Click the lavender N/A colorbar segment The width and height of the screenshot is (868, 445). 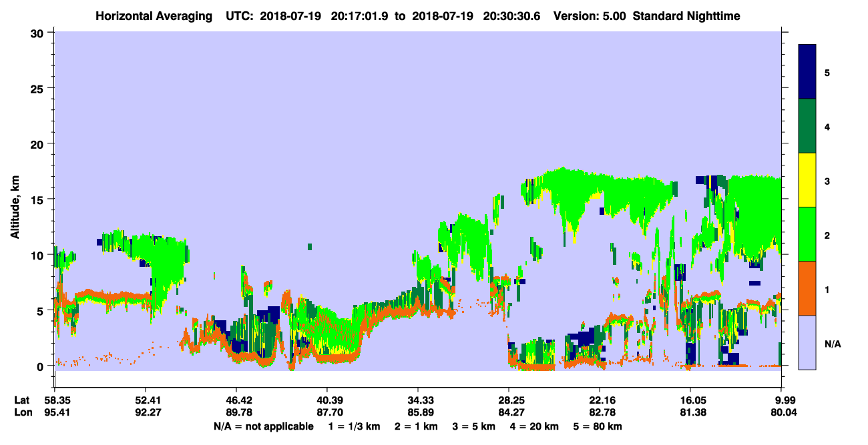(807, 342)
